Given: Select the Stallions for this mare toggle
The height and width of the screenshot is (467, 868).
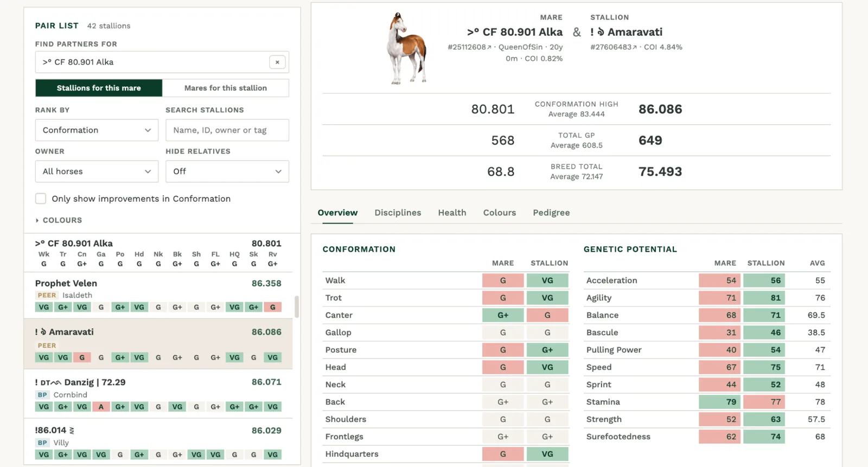Looking at the screenshot, I should pos(99,88).
